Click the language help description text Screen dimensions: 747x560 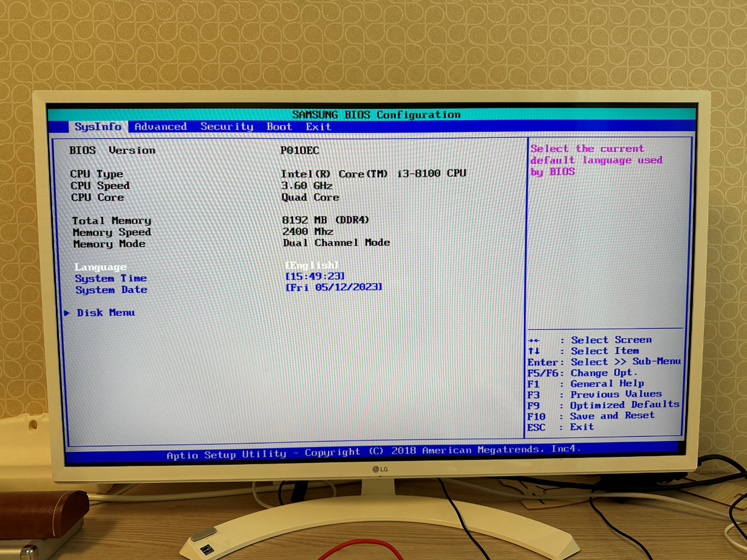click(596, 160)
